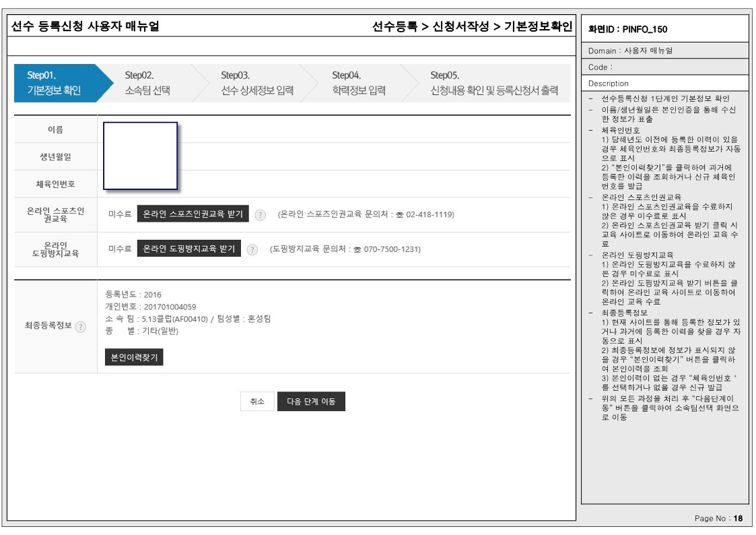Click the 본인이력찾기 button

click(134, 357)
